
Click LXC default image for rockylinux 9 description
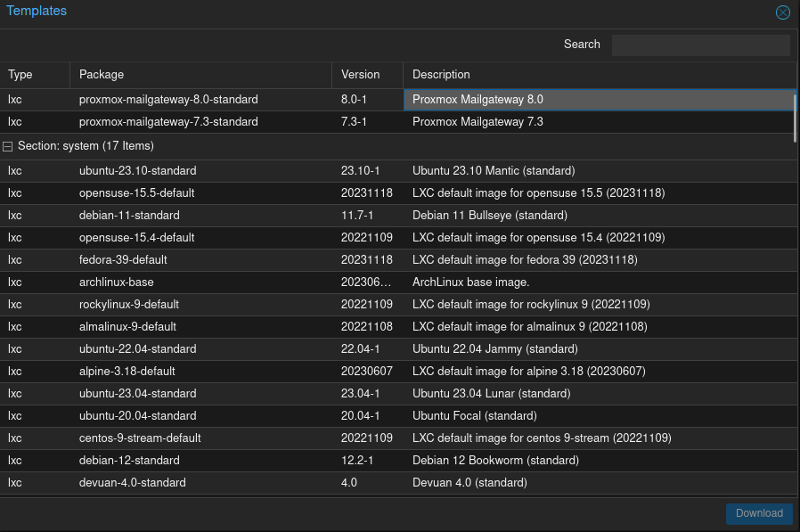pos(531,305)
